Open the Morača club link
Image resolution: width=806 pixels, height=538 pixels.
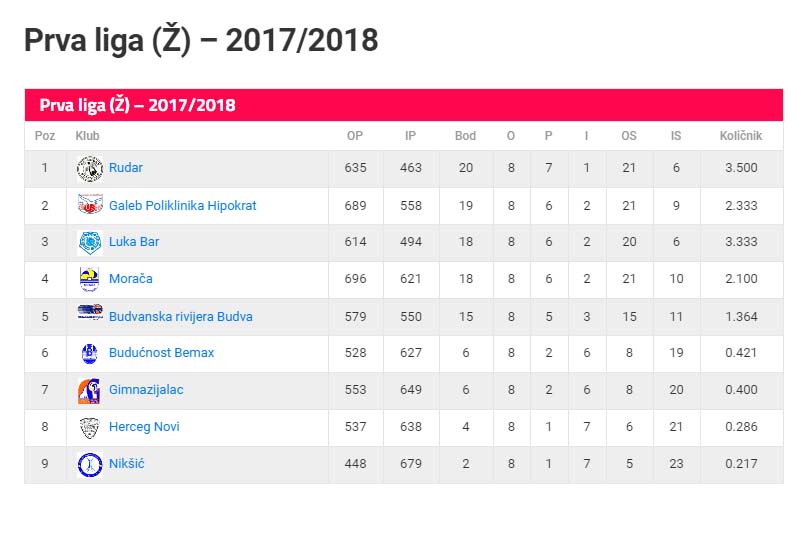131,279
